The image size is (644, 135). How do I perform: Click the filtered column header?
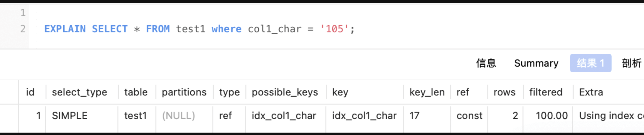(546, 92)
